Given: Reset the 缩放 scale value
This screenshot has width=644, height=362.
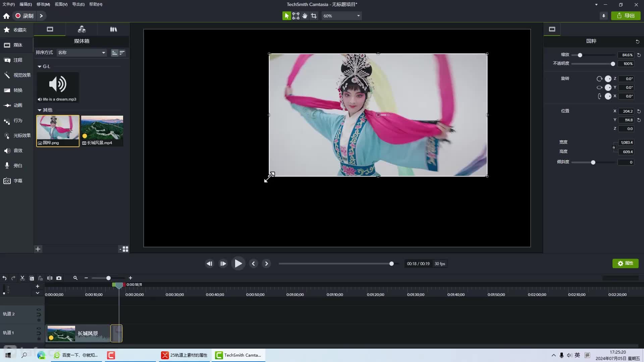Looking at the screenshot, I should pyautogui.click(x=639, y=55).
